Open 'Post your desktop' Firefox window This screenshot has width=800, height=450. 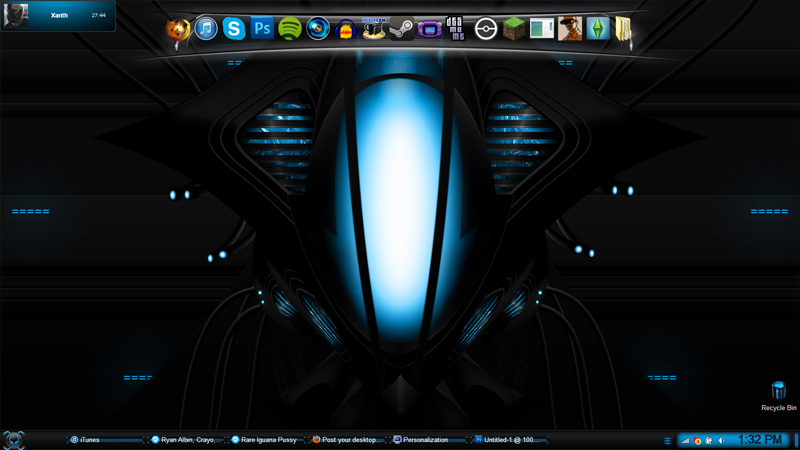345,440
